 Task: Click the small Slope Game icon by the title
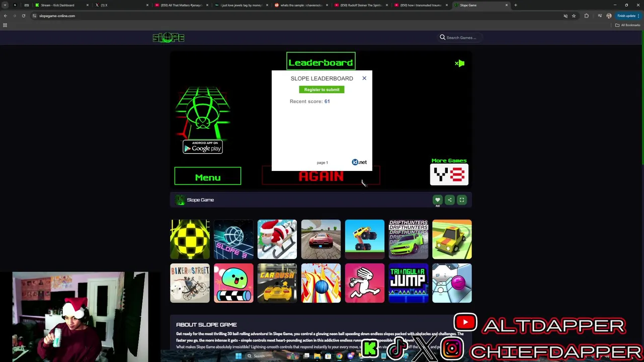point(180,200)
